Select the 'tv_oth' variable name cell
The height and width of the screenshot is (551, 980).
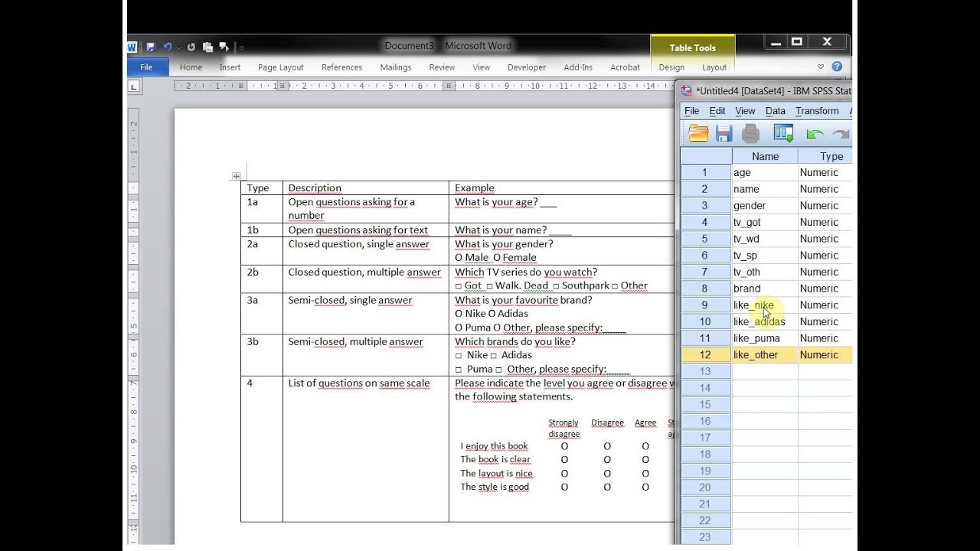coord(765,272)
